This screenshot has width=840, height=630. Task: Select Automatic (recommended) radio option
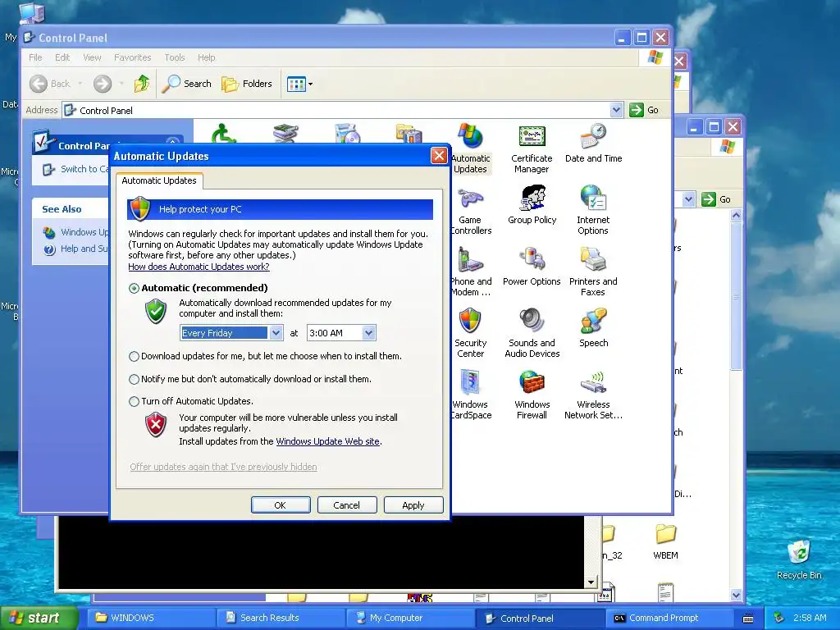134,288
